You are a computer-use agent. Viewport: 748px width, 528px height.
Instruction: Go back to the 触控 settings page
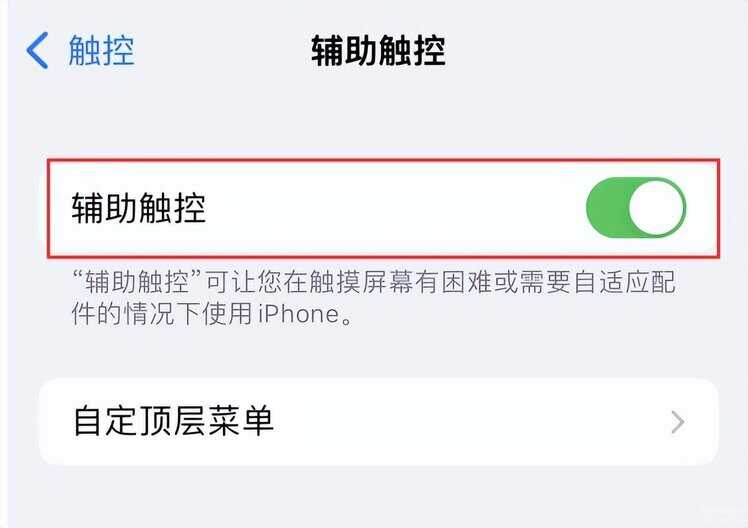point(80,51)
